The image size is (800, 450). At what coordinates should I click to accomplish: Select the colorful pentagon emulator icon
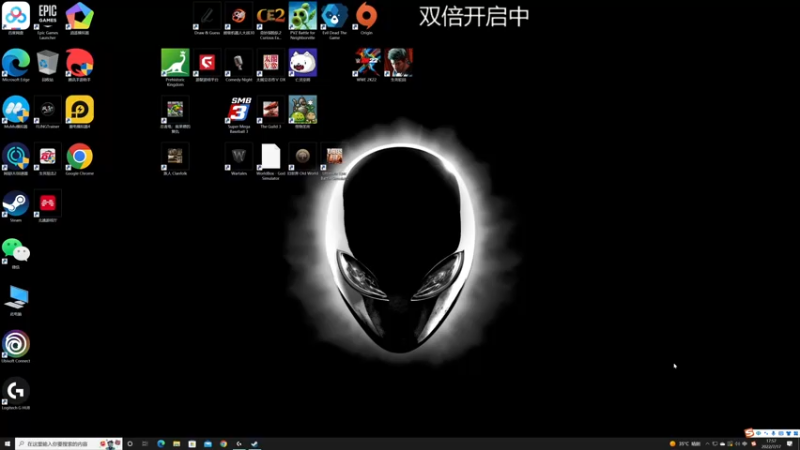pyautogui.click(x=80, y=18)
